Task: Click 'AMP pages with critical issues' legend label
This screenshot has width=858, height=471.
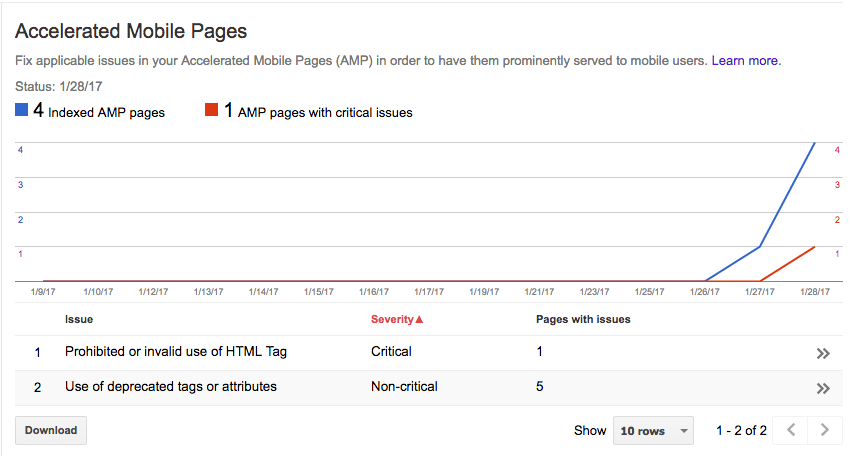Action: tap(325, 113)
